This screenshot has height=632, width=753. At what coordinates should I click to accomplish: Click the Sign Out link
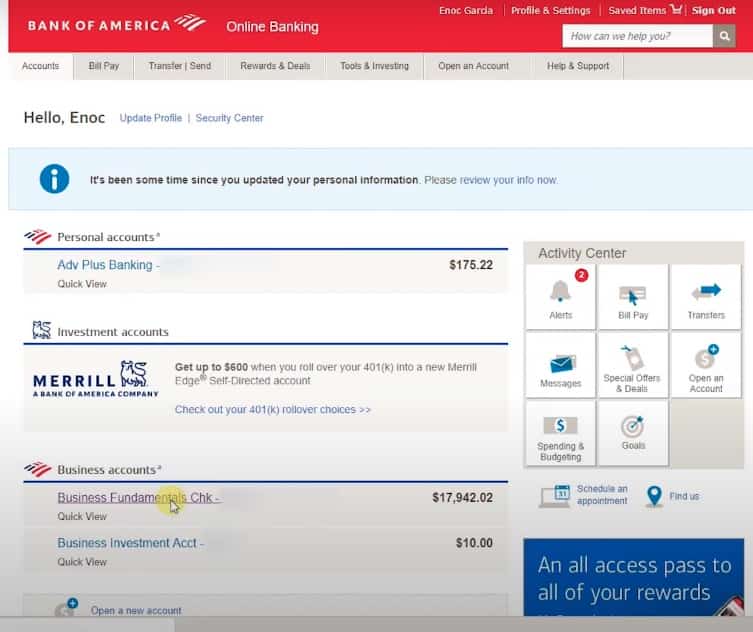[x=714, y=10]
